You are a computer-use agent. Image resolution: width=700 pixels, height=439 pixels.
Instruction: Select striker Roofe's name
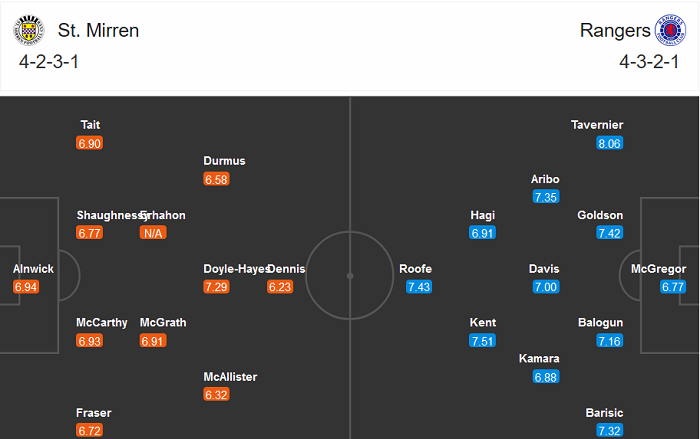point(415,269)
